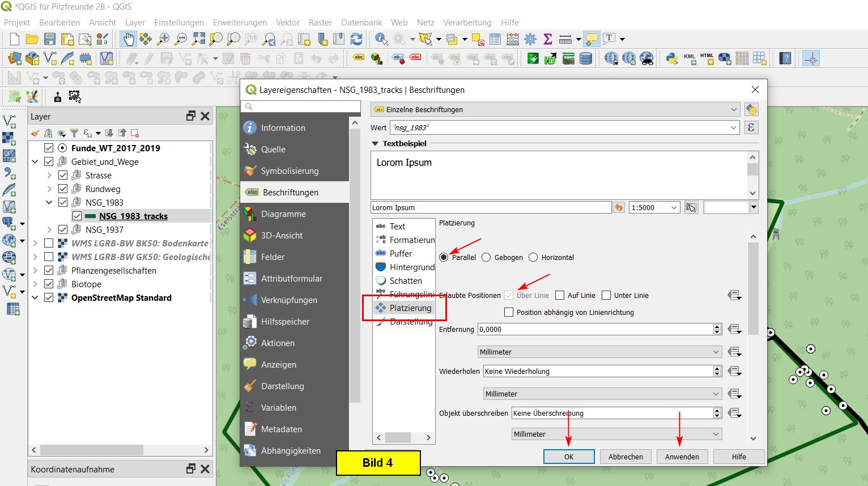Open the expression editor epsilon button

point(751,127)
